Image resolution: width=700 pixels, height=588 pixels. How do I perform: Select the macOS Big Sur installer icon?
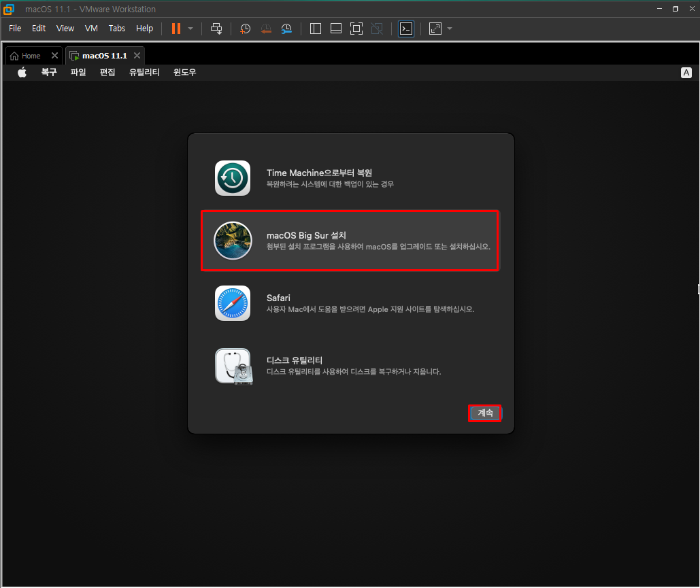click(x=233, y=241)
